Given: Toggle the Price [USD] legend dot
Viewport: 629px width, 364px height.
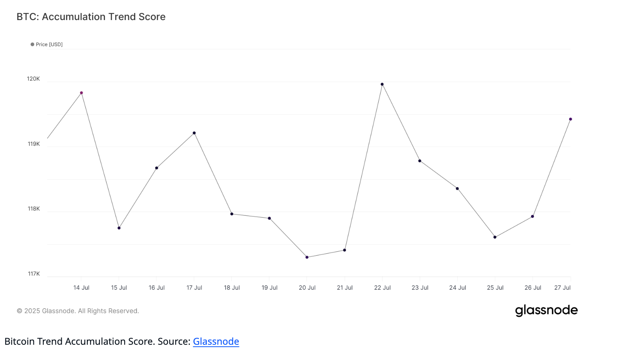Looking at the screenshot, I should (33, 44).
